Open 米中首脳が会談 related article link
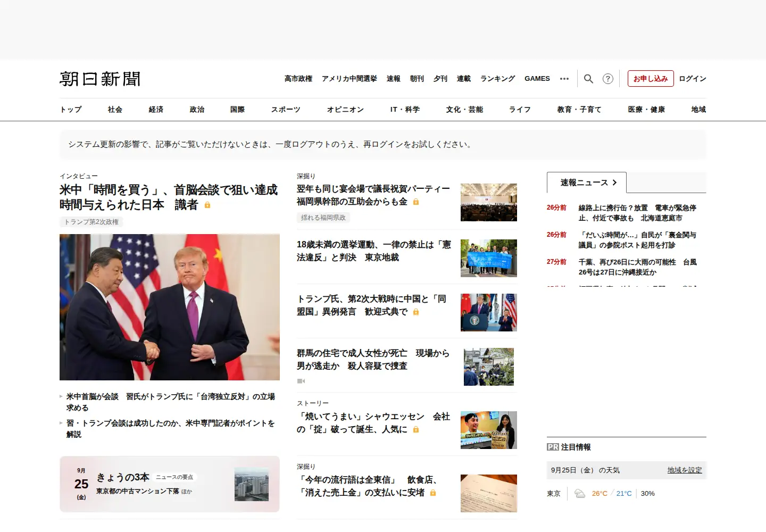 coord(171,402)
